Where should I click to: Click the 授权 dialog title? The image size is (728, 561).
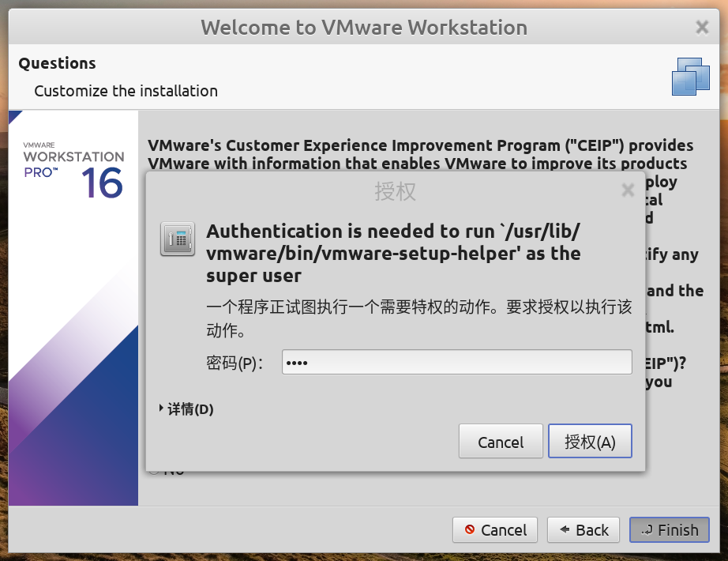[x=395, y=191]
